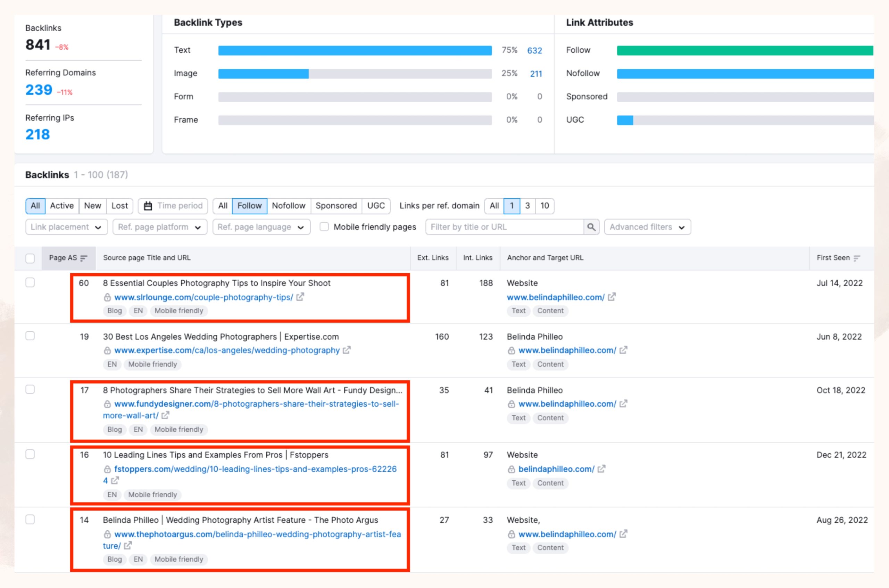Select Sponsored attribute filter

point(336,206)
